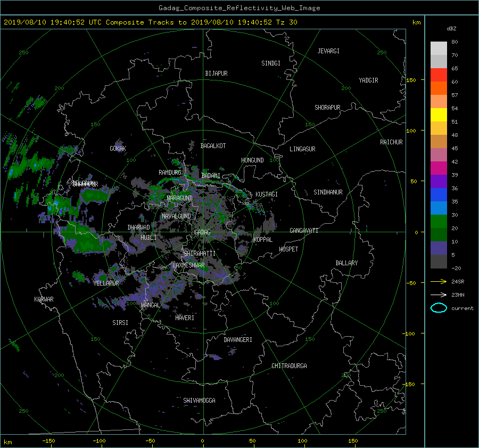Click the BAGALKOT label

click(x=213, y=146)
